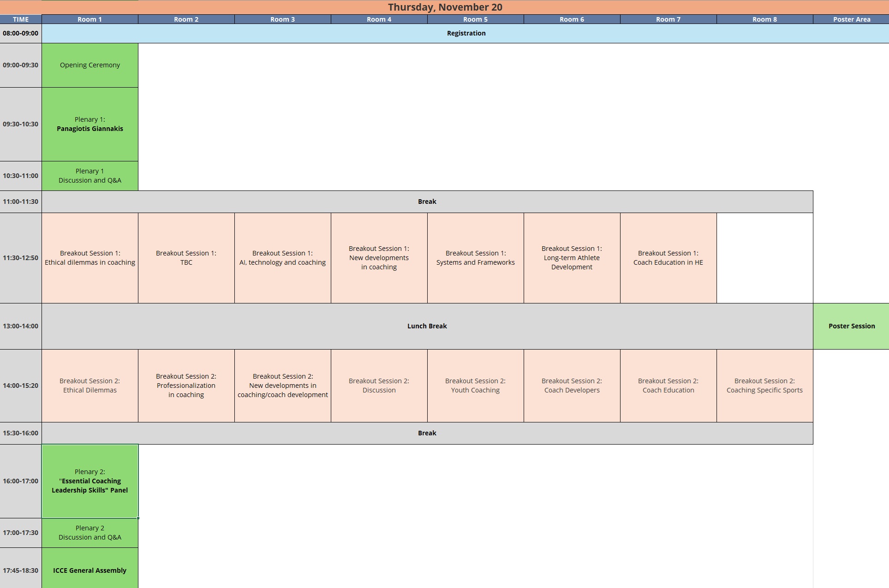Image resolution: width=889 pixels, height=588 pixels.
Task: Click the Poster Area column header
Action: pyautogui.click(x=851, y=19)
